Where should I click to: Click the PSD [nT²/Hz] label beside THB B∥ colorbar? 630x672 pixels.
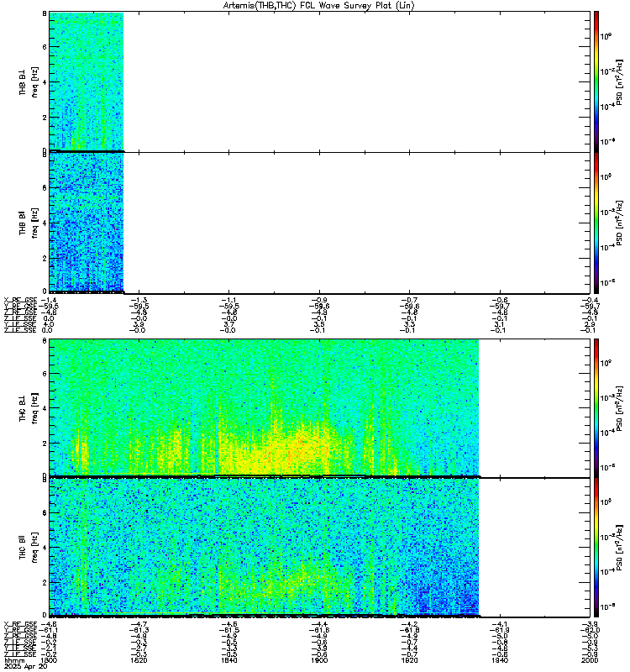[619, 223]
